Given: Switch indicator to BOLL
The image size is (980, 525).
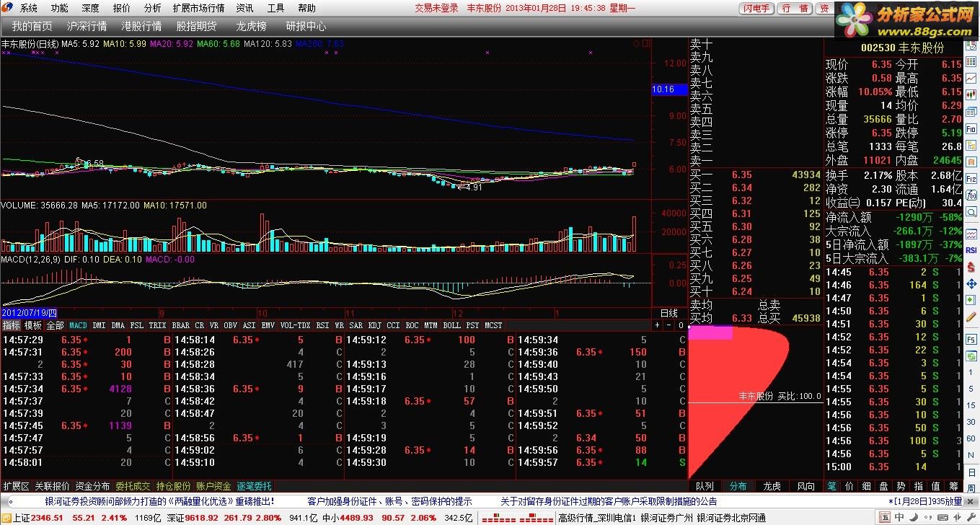Looking at the screenshot, I should [x=452, y=325].
